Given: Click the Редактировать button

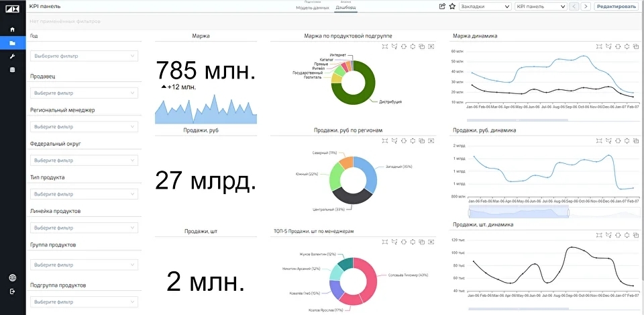Looking at the screenshot, I should click(616, 6).
